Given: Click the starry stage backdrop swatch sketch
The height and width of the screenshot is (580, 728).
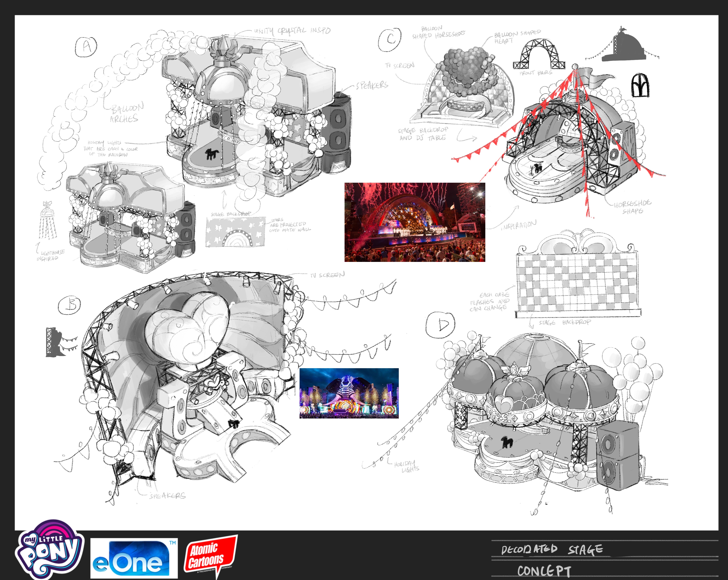Looking at the screenshot, I should (235, 232).
